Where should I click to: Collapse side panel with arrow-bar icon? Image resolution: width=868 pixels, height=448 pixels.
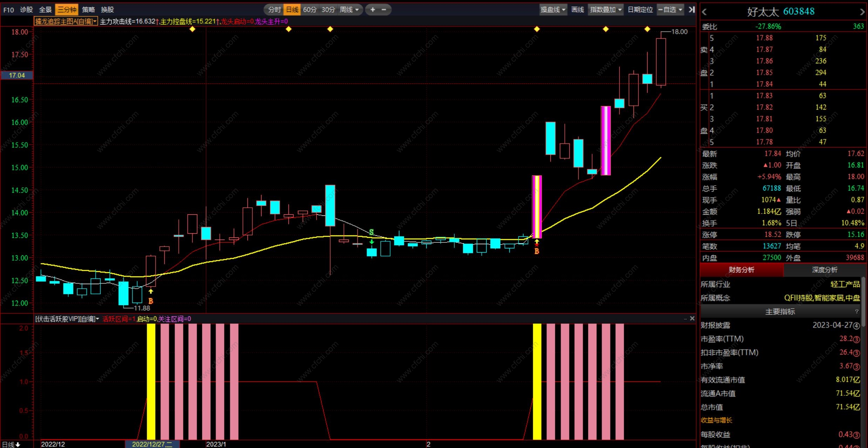pos(691,10)
